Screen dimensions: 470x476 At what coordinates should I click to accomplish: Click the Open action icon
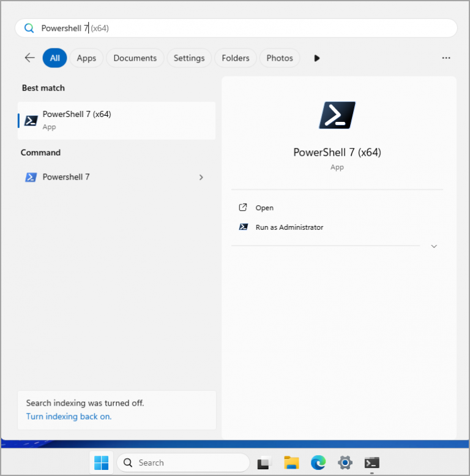coord(243,207)
